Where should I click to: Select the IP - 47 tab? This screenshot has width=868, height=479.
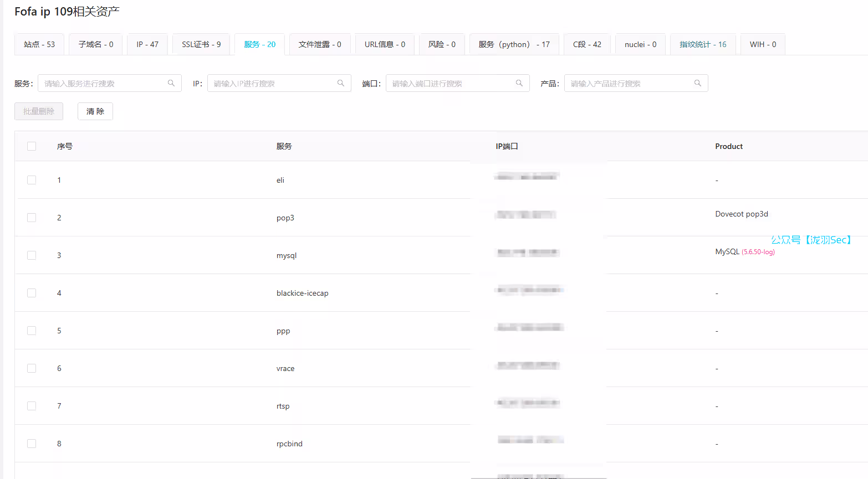(x=147, y=44)
